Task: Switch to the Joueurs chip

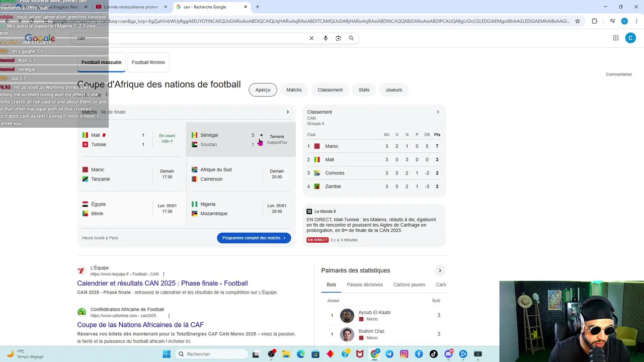Action: 393,90
